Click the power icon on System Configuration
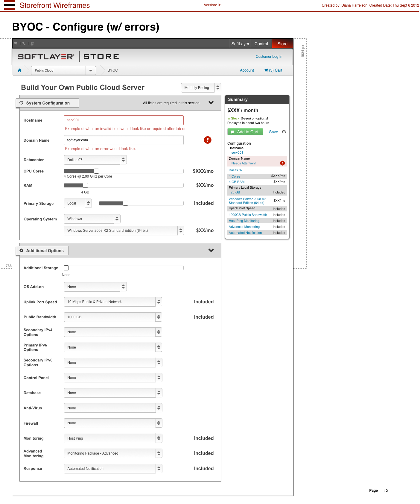Viewport: 420px width, 504px height. point(22,103)
